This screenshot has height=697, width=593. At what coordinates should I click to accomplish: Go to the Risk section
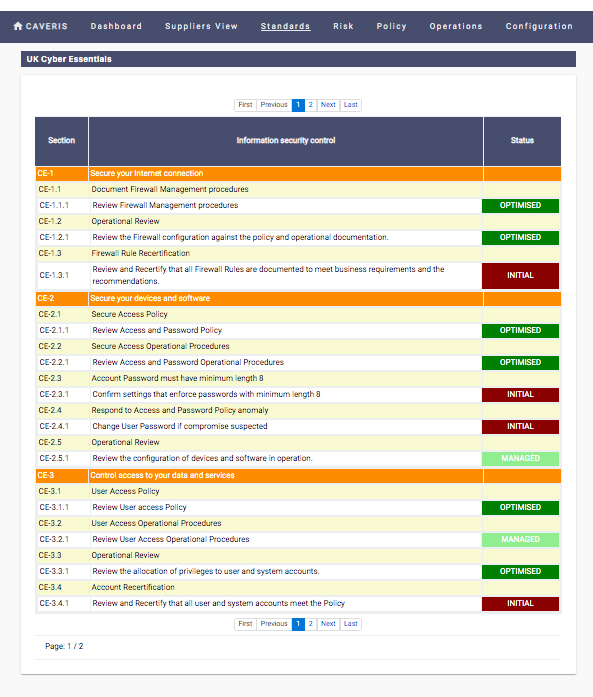click(x=343, y=26)
